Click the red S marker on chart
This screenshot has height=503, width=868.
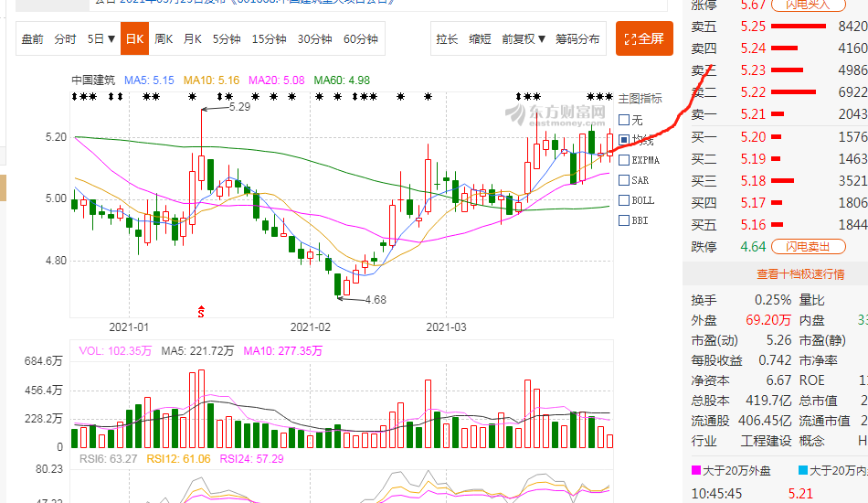(x=201, y=312)
